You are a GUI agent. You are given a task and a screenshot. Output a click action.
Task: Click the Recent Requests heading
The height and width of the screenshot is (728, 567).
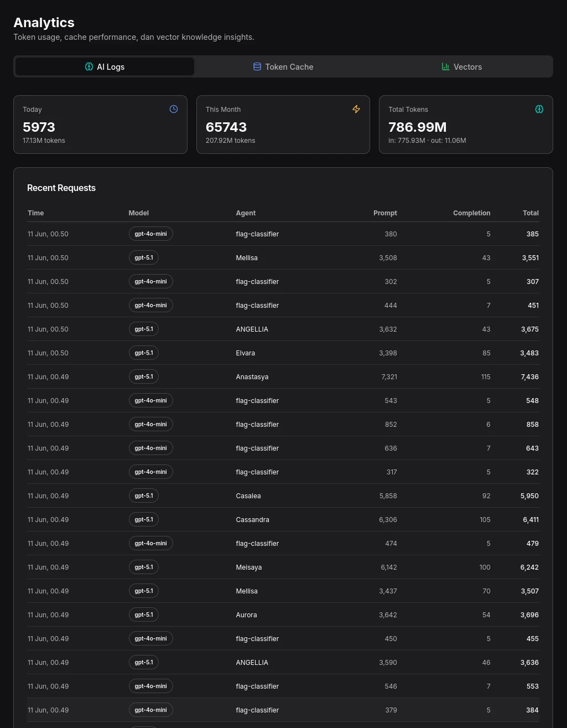[x=61, y=188]
